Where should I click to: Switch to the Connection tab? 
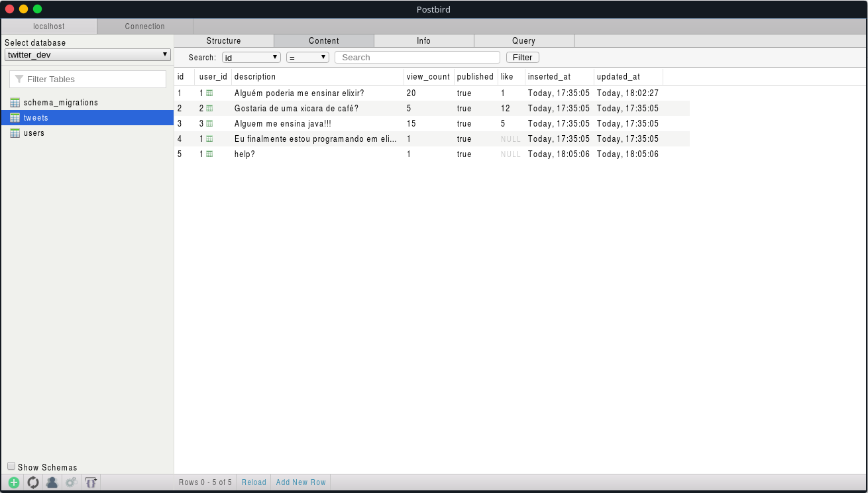(x=144, y=26)
